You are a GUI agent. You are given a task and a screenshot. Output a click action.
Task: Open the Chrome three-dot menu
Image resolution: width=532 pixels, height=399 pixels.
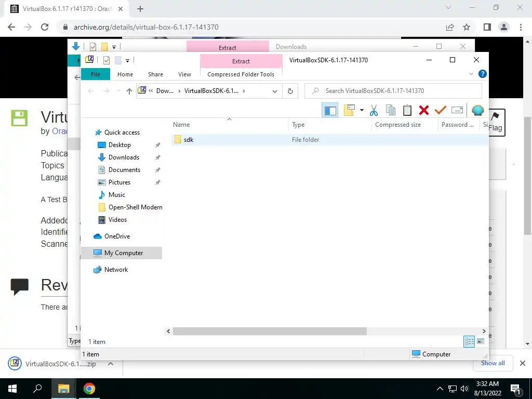coord(521,27)
